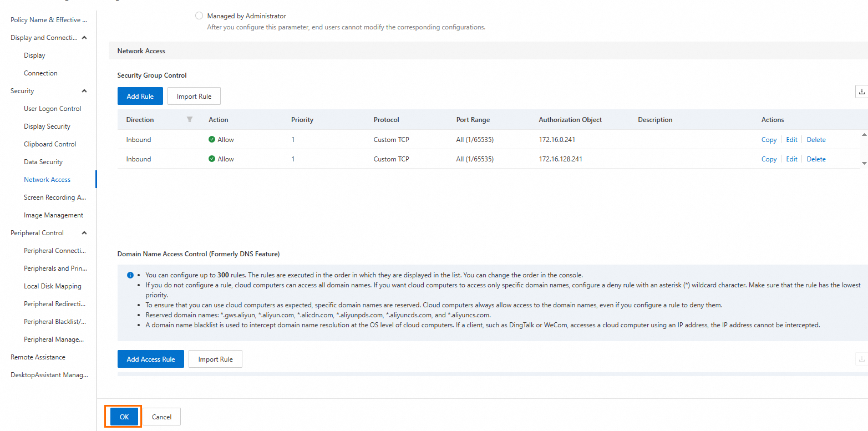Collapse the Display and Connection section
868x431 pixels.
84,38
